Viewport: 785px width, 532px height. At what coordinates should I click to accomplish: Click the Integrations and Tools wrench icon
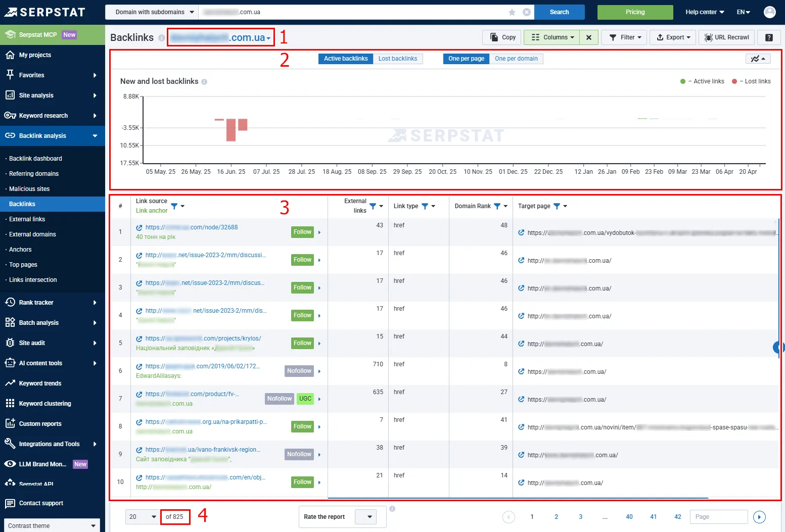coord(10,444)
